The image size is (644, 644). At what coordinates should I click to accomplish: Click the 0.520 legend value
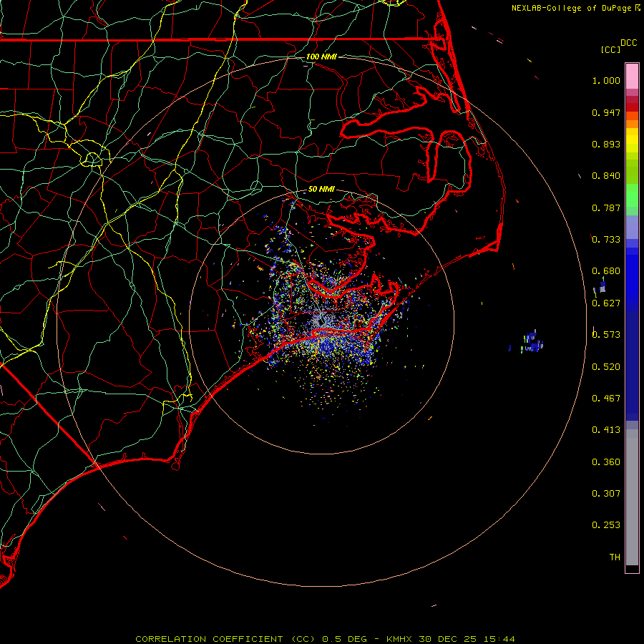coord(606,367)
